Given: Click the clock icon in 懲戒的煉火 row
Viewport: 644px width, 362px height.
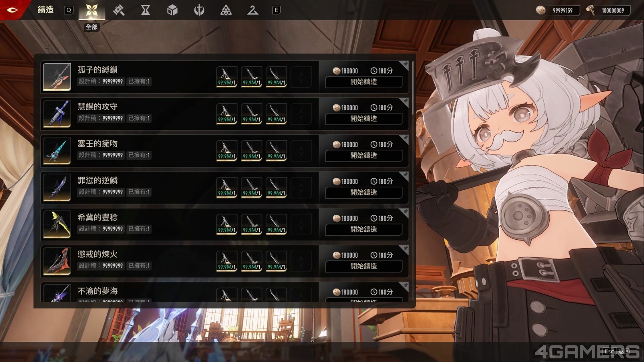Looking at the screenshot, I should point(374,255).
